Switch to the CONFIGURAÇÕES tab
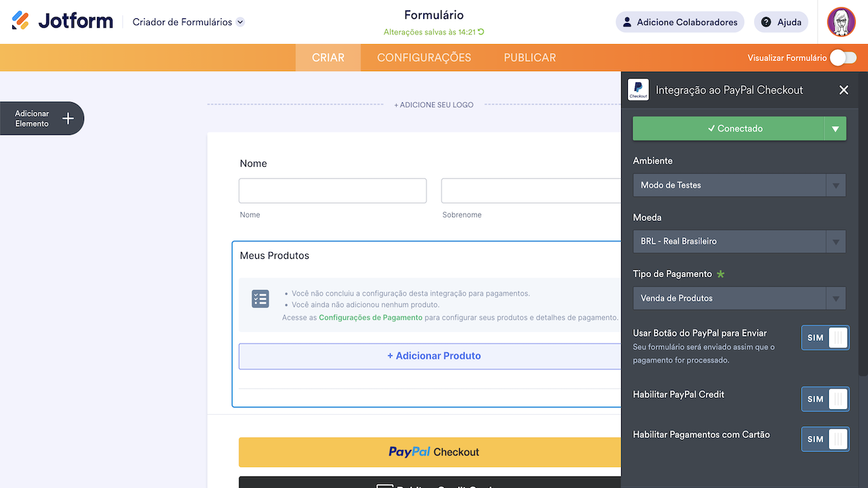The height and width of the screenshot is (488, 868). pyautogui.click(x=424, y=58)
